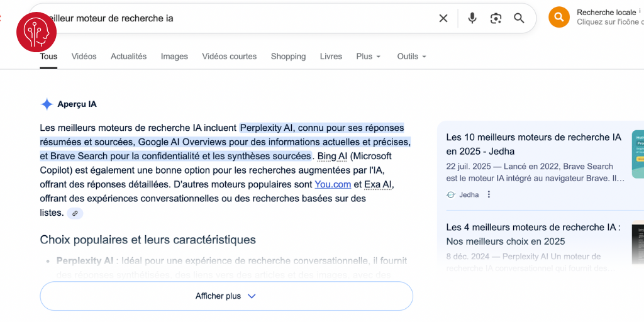Clear the search box with X icon
Image resolution: width=644 pixels, height=322 pixels.
tap(443, 18)
